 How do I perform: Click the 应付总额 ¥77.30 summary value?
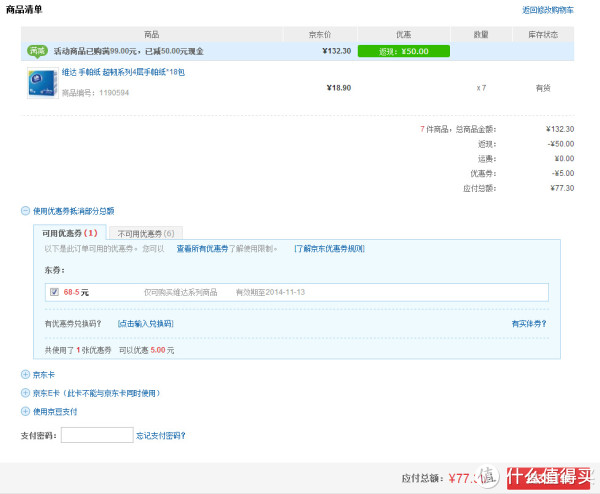[562, 188]
